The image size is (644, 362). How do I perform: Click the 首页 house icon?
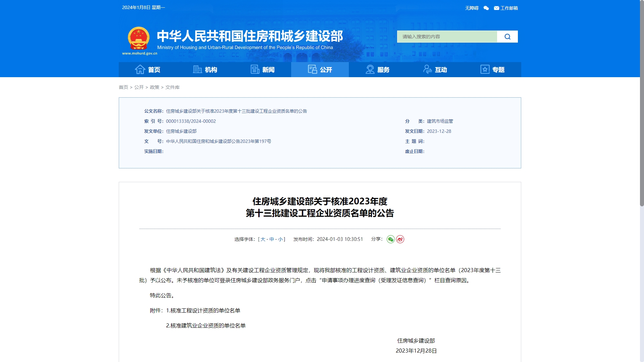[140, 69]
